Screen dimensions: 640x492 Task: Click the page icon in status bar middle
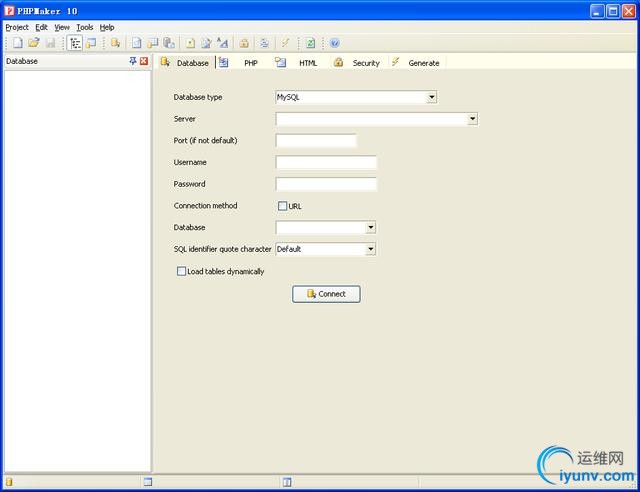(287, 482)
